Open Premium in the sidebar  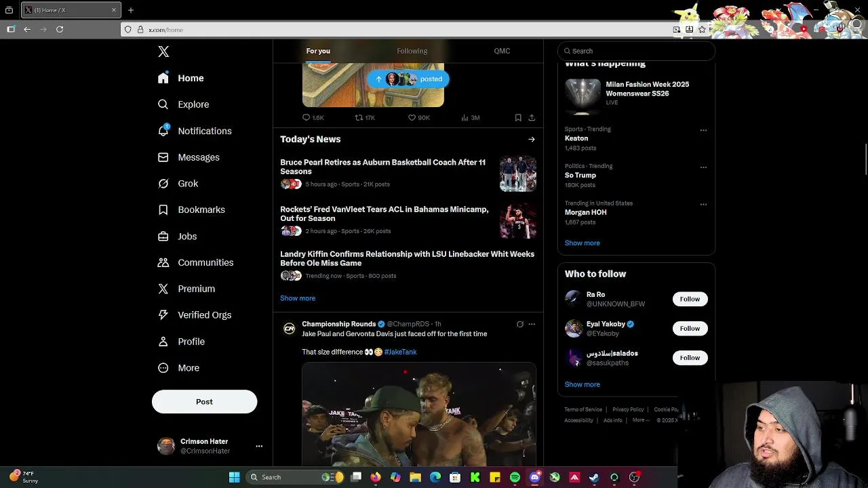click(186, 289)
